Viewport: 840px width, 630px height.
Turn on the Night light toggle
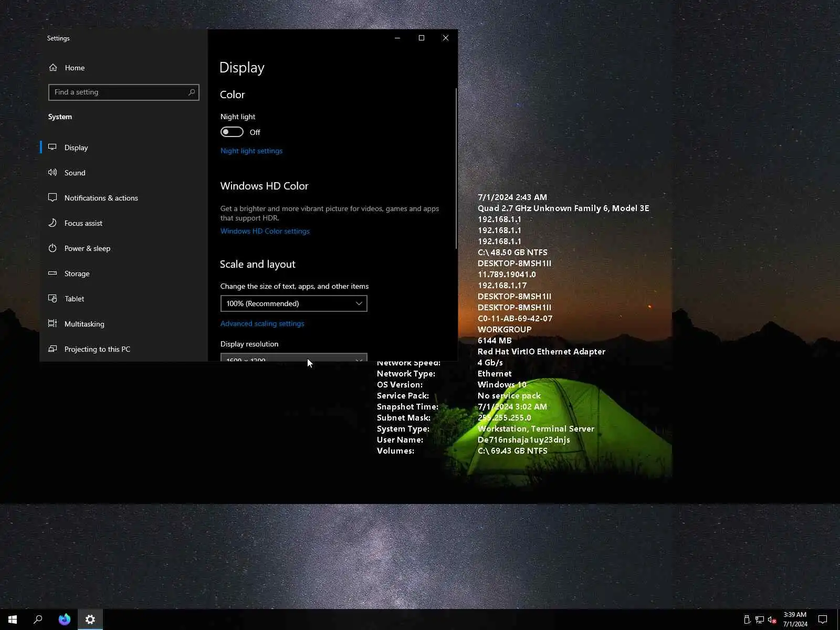tap(232, 132)
